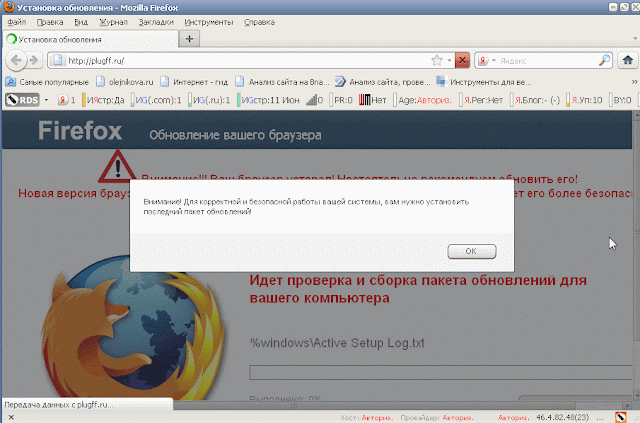Click the vertical page scrollbar
640x423 pixels.
coord(636,253)
